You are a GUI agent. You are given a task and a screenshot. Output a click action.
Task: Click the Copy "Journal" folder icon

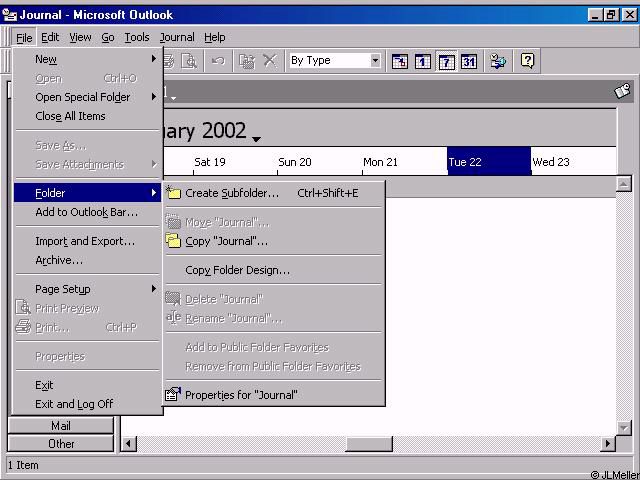[x=173, y=241]
